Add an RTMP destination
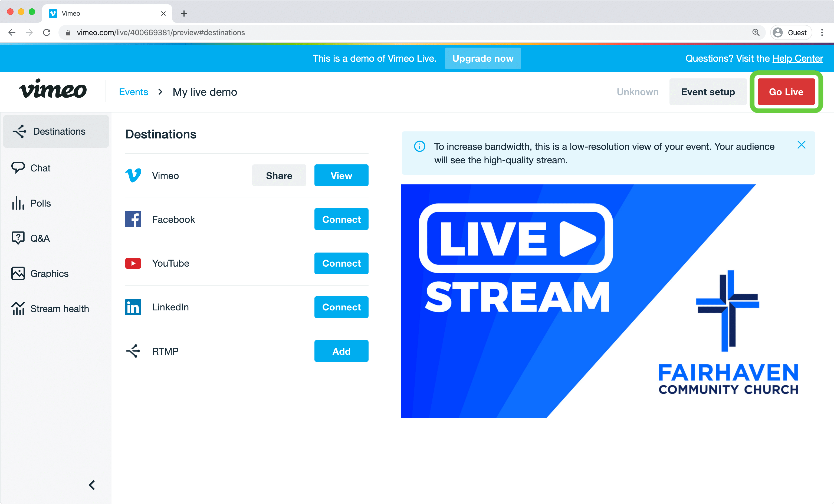 coord(341,351)
